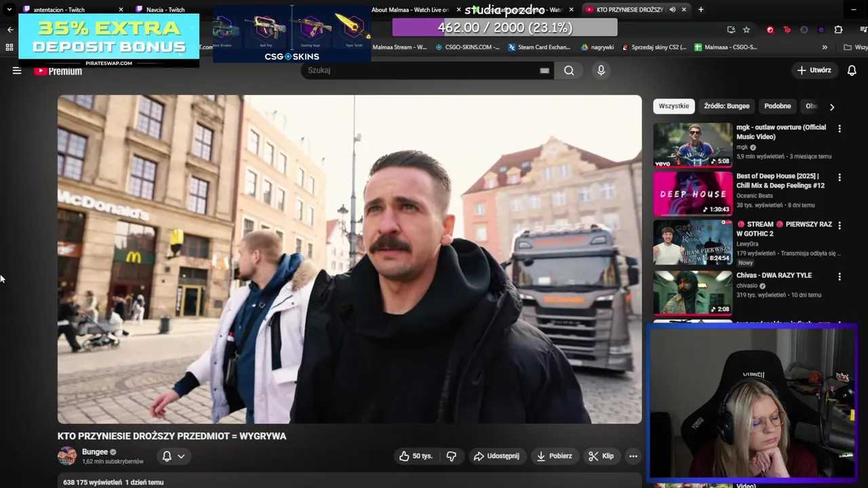Open the Malmaaa - CSGO-S bookmark

pos(726,47)
